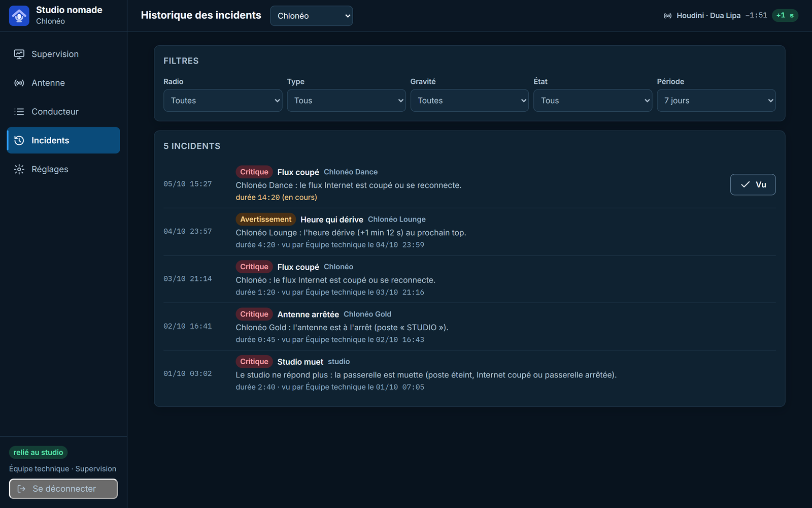
Task: Open the Chlonéo station selector in header
Action: click(311, 16)
